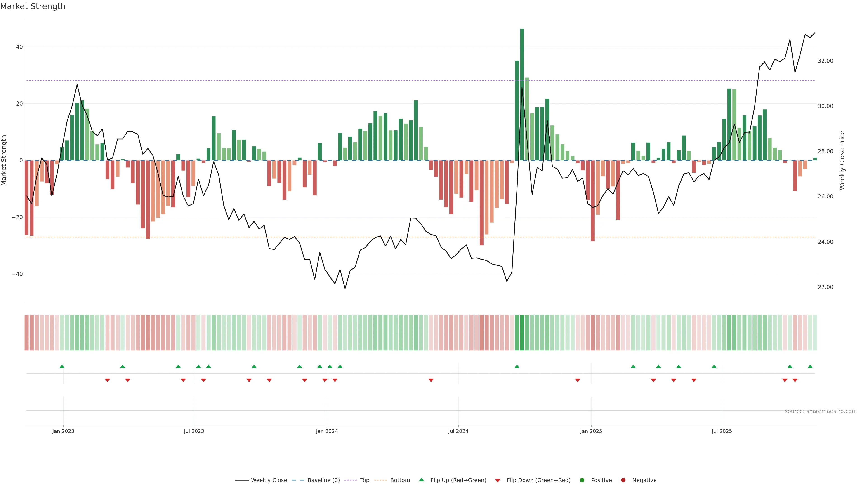The image size is (868, 488).
Task: Click the last red flip-down triangle marker
Action: (x=795, y=380)
